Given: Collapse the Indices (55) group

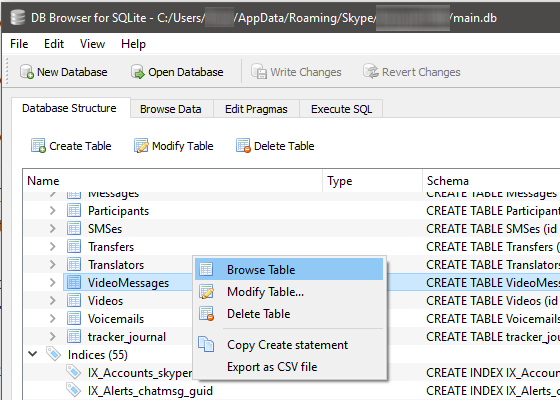Looking at the screenshot, I should (32, 354).
